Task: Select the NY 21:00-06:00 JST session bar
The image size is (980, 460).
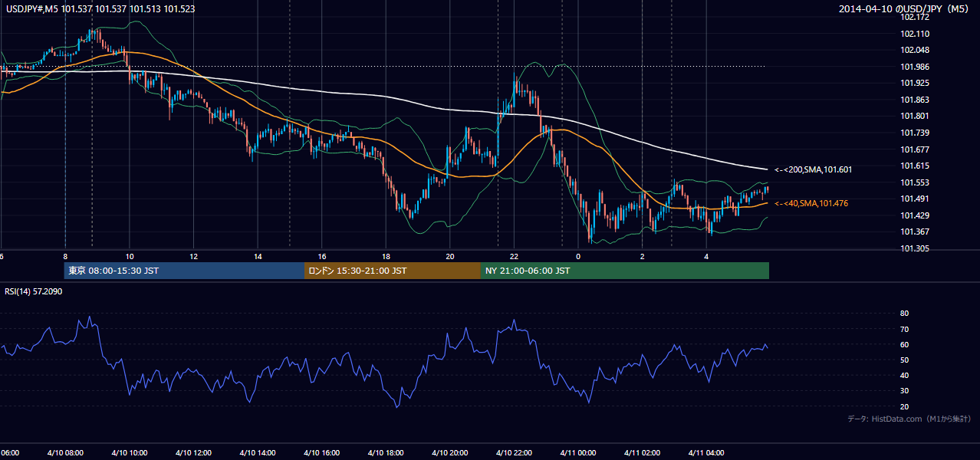Action: (625, 271)
